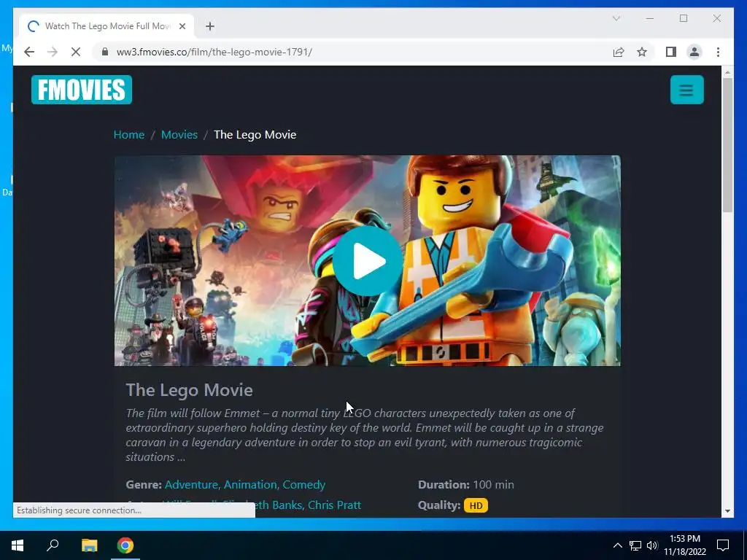Close the Lego Movie tab
This screenshot has width=747, height=560.
click(182, 26)
